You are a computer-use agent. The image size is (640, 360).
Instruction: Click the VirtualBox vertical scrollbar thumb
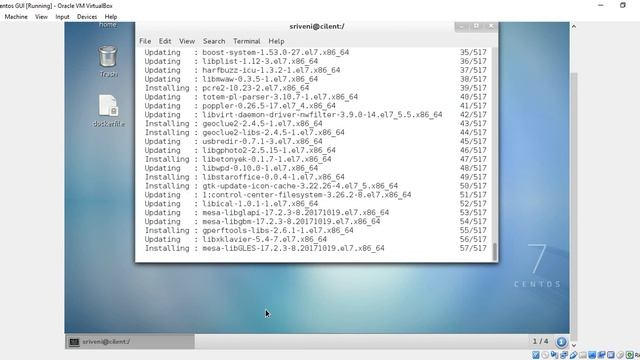click(574, 206)
